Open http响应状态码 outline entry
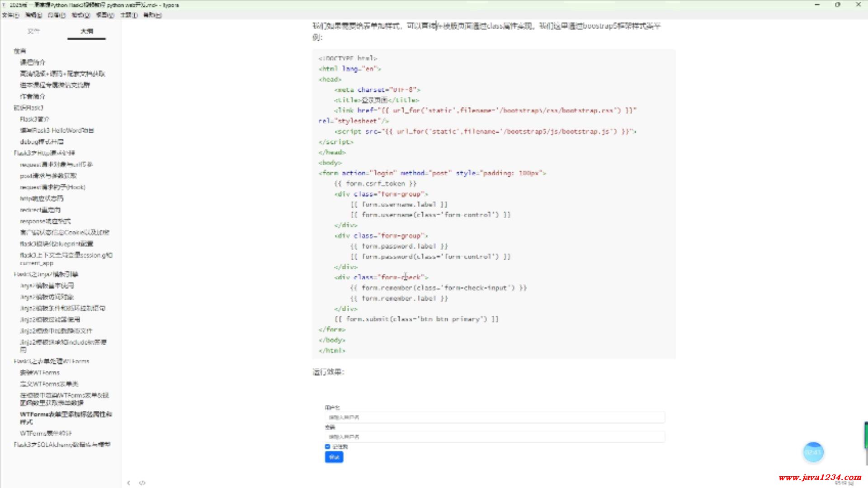This screenshot has height=488, width=868. [42, 198]
